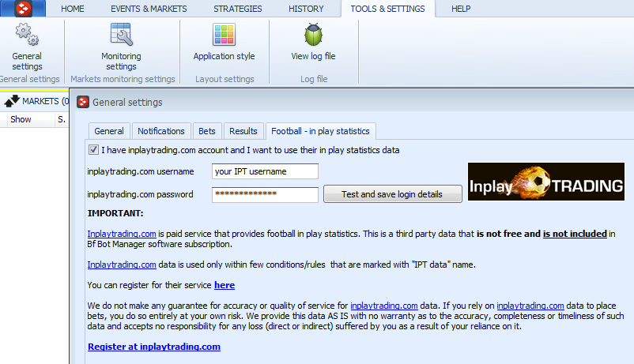Image resolution: width=634 pixels, height=364 pixels.
Task: Go to the HISTORY ribbon tab
Action: (x=306, y=9)
